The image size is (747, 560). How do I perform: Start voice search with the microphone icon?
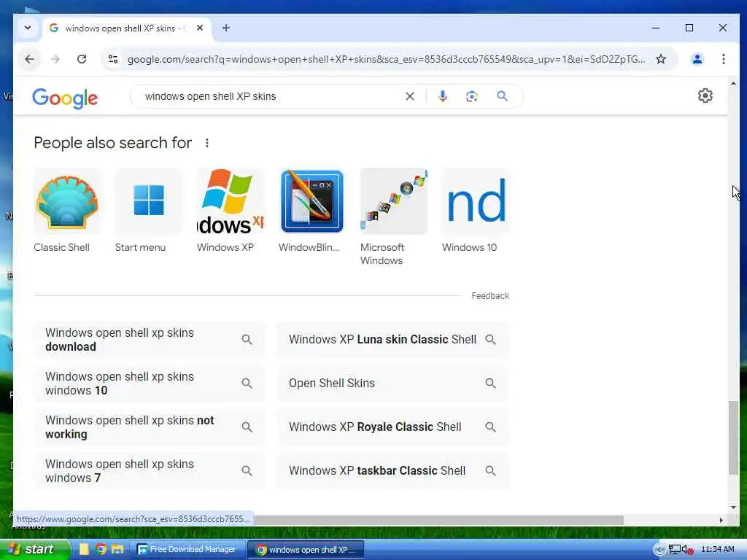(x=443, y=96)
